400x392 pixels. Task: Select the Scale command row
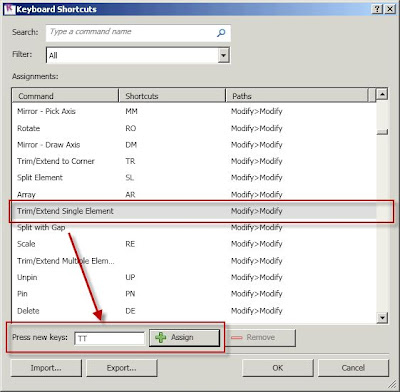[x=194, y=244]
